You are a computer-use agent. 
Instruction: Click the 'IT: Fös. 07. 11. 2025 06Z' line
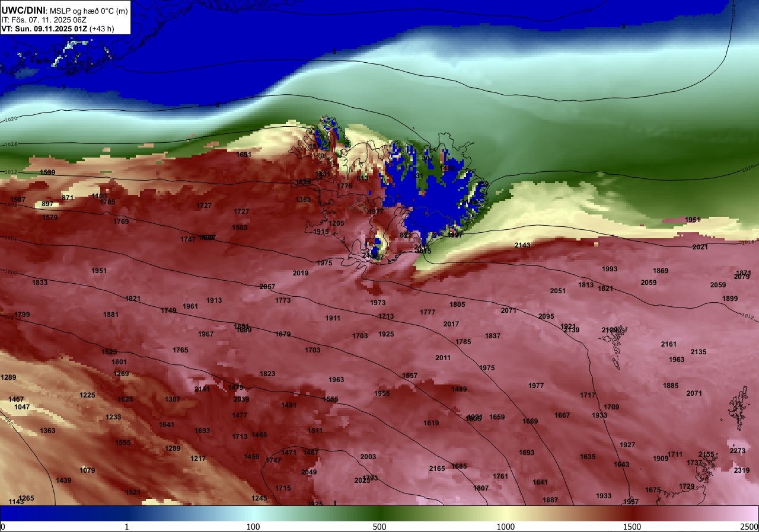click(44, 20)
